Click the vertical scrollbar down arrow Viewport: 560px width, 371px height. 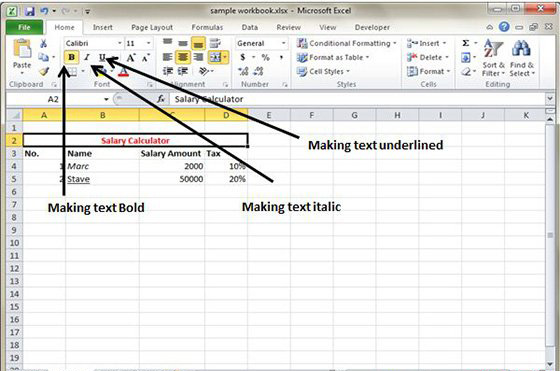click(x=550, y=364)
